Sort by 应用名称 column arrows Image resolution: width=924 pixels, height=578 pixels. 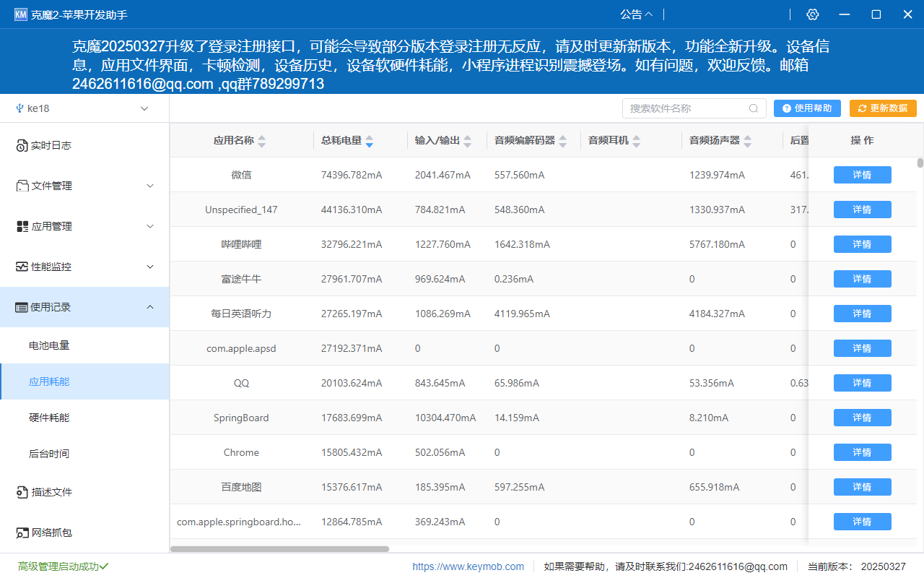[261, 141]
